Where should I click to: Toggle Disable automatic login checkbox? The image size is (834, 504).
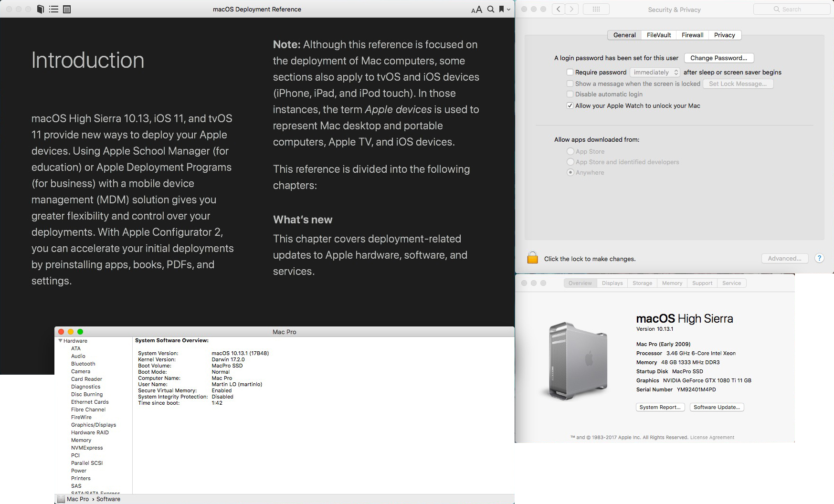pos(570,94)
